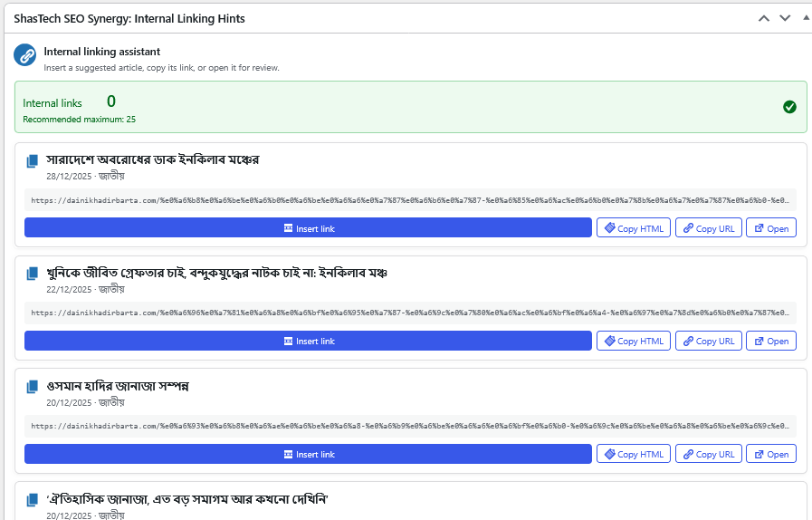Insert link for ওসমান হাদির জানাজা সম্পন্ন
The width and height of the screenshot is (812, 520).
(x=308, y=454)
